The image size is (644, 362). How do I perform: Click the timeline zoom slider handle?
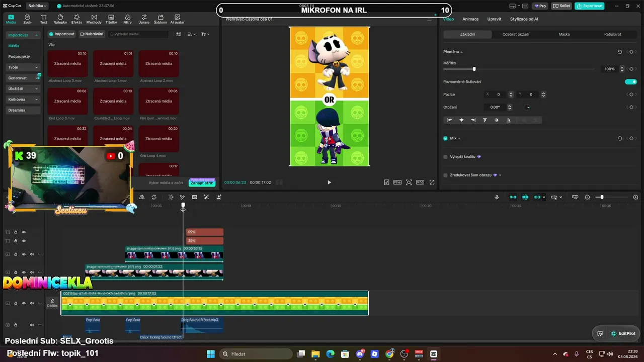point(602,197)
